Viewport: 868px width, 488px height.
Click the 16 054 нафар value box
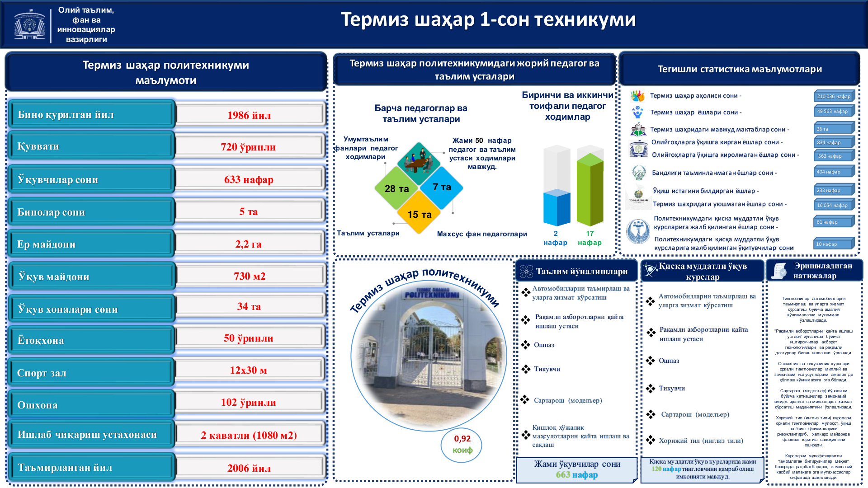coord(834,205)
